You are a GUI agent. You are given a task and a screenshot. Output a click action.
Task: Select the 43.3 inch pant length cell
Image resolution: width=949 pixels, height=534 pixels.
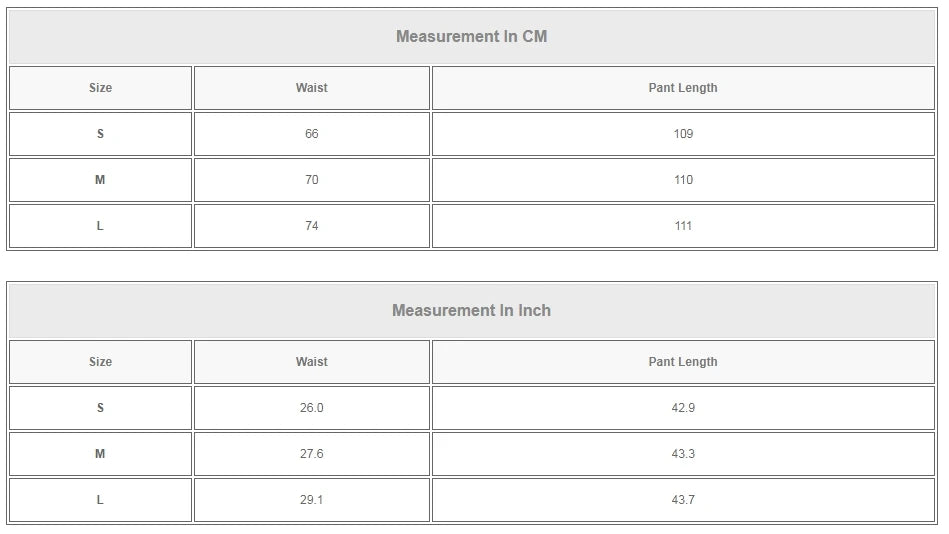pos(683,454)
